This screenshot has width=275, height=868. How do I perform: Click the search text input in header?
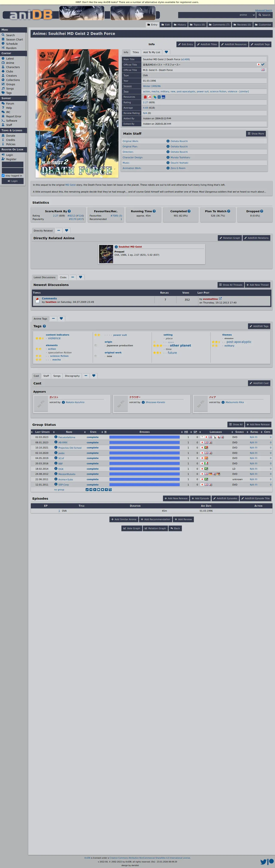coord(208,15)
